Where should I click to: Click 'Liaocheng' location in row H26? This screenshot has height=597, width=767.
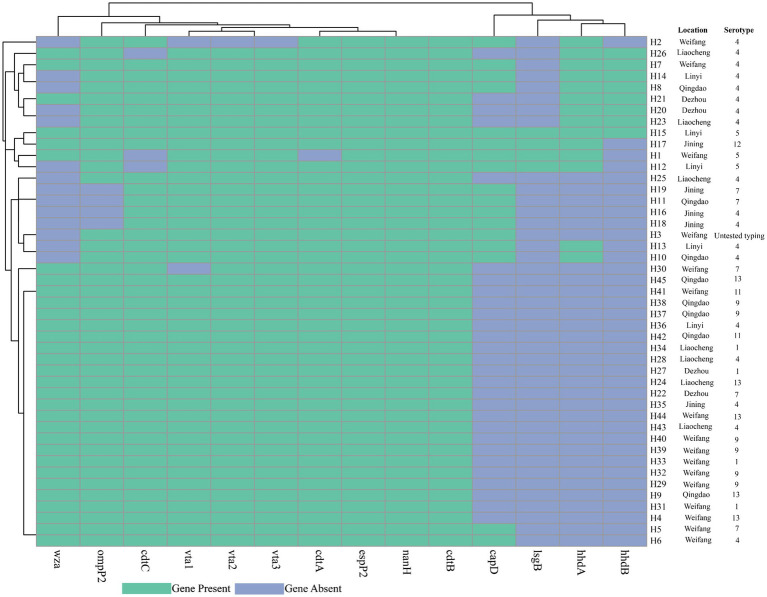click(694, 53)
